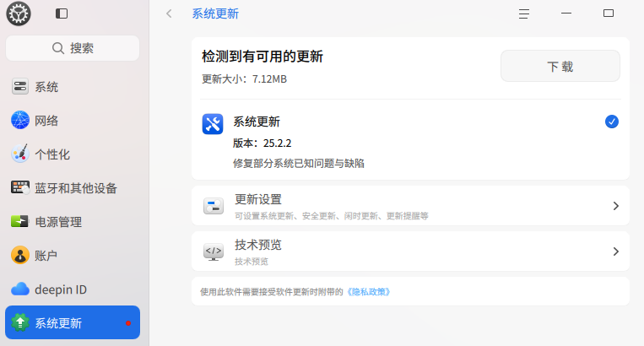Open the 隐私政策 link
This screenshot has width=644, height=346.
(368, 292)
